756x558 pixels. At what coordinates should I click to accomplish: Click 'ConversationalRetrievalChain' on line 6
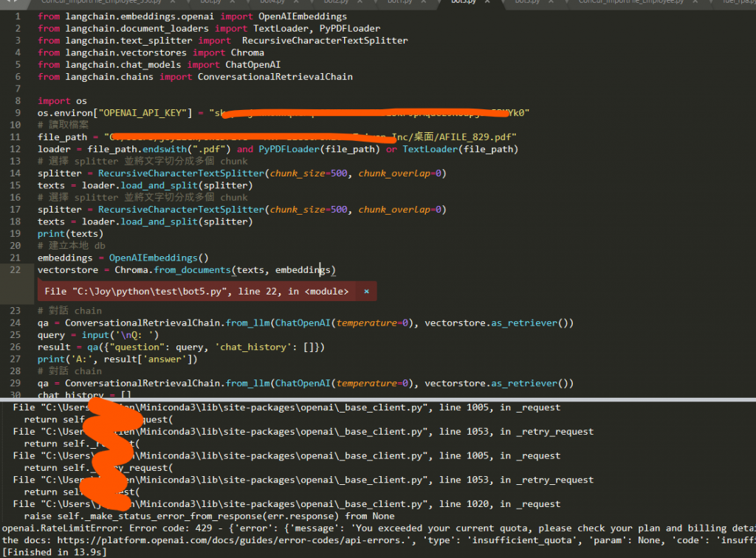(275, 77)
